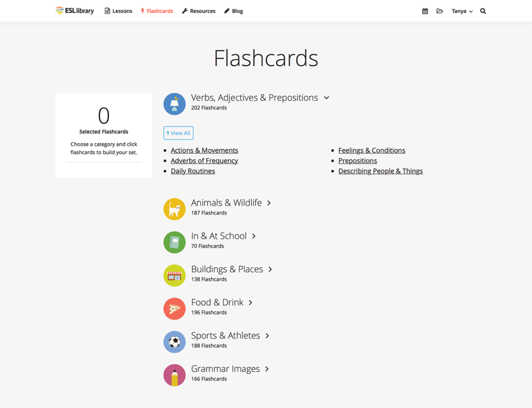Screen dimensions: 532x408
Task: Click the Grammar Images heading
Action: 225,369
